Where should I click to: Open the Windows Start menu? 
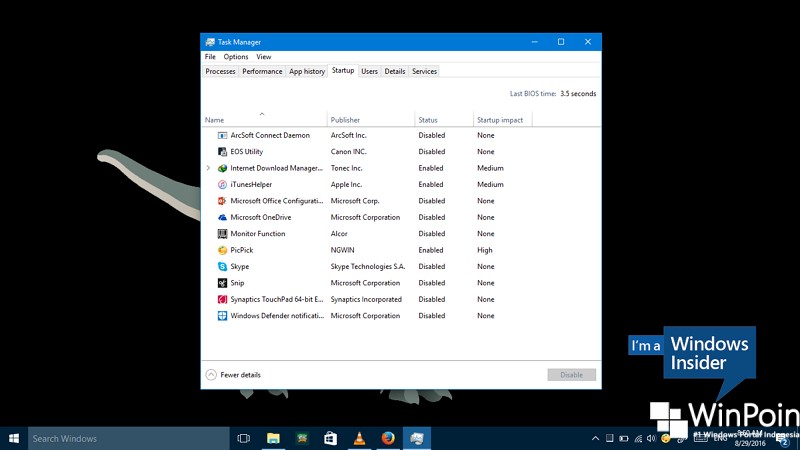click(14, 438)
